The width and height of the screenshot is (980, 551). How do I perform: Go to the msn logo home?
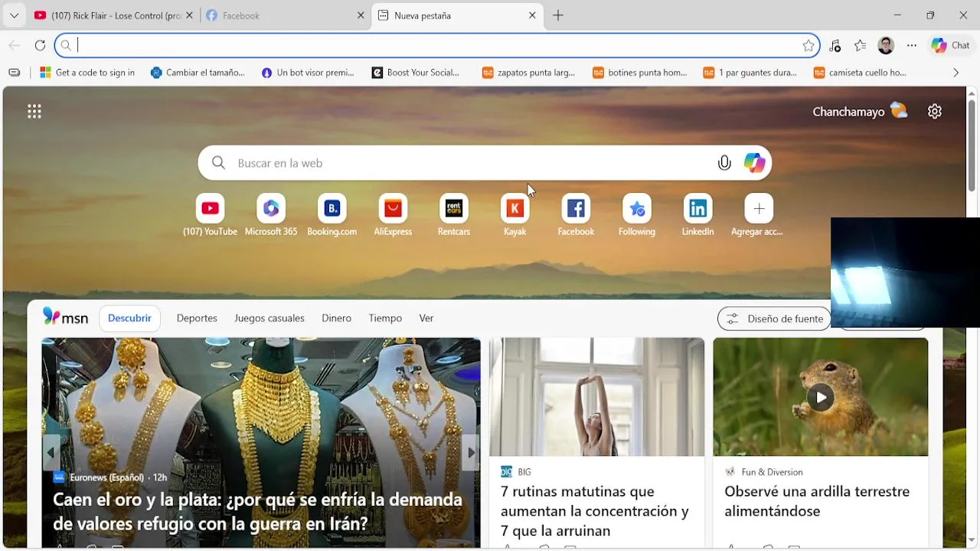tap(65, 318)
